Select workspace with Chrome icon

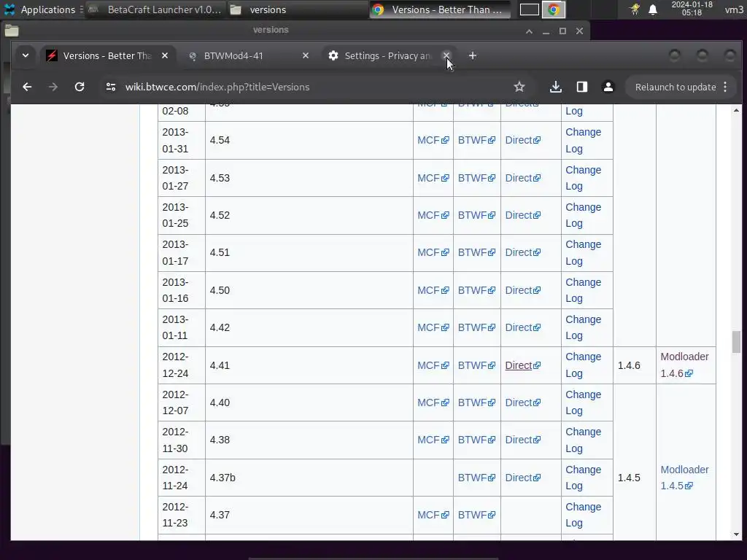[554, 9]
